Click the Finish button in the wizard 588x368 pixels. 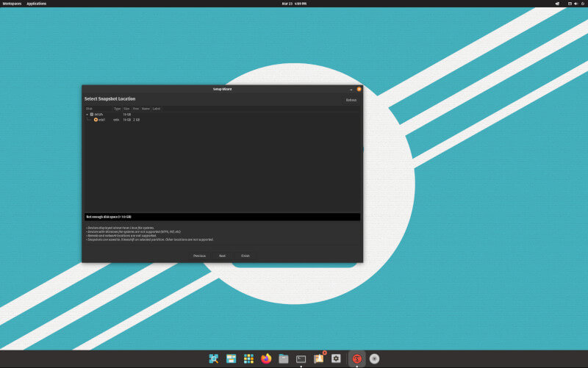pos(245,256)
